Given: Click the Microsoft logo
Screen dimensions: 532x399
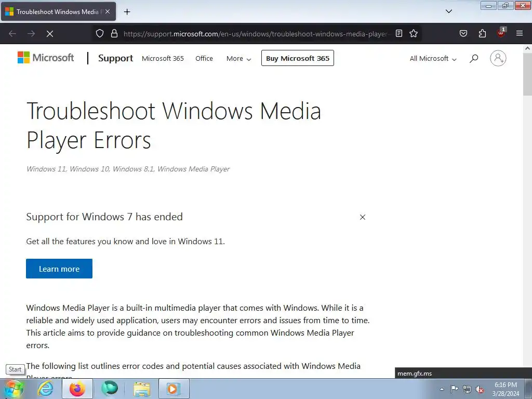Looking at the screenshot, I should pos(46,58).
